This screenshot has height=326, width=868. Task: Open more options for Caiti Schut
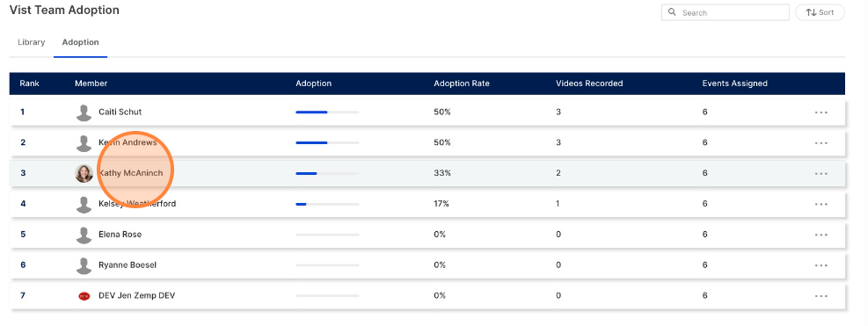coord(821,112)
